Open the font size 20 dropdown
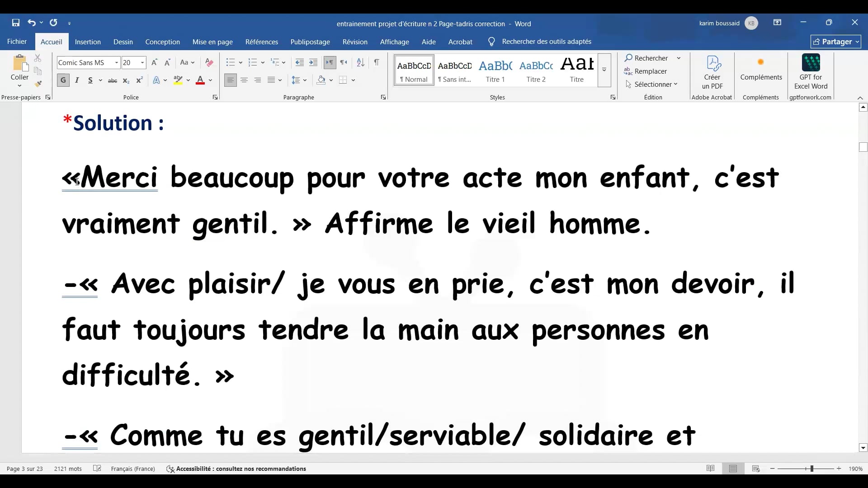 [x=142, y=63]
